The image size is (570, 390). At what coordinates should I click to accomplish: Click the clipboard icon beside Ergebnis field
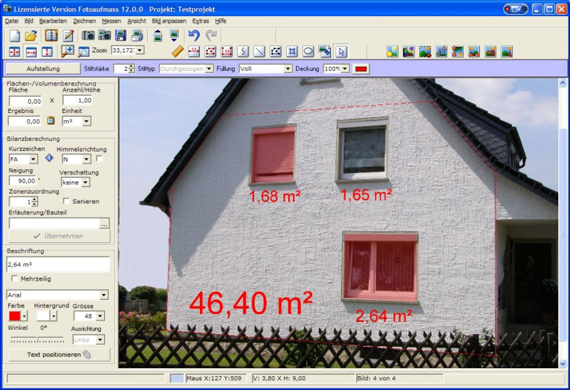[51, 120]
